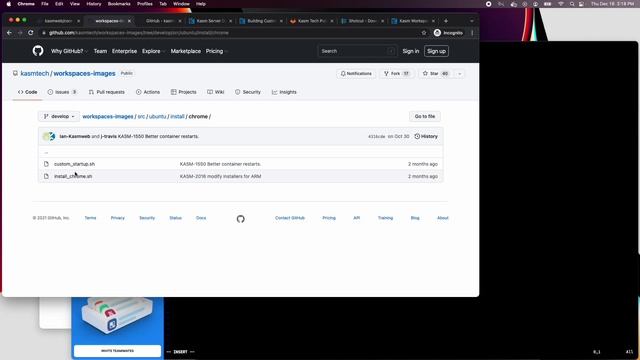Image resolution: width=640 pixels, height=360 pixels.
Task: Click the Notifications button
Action: click(356, 73)
